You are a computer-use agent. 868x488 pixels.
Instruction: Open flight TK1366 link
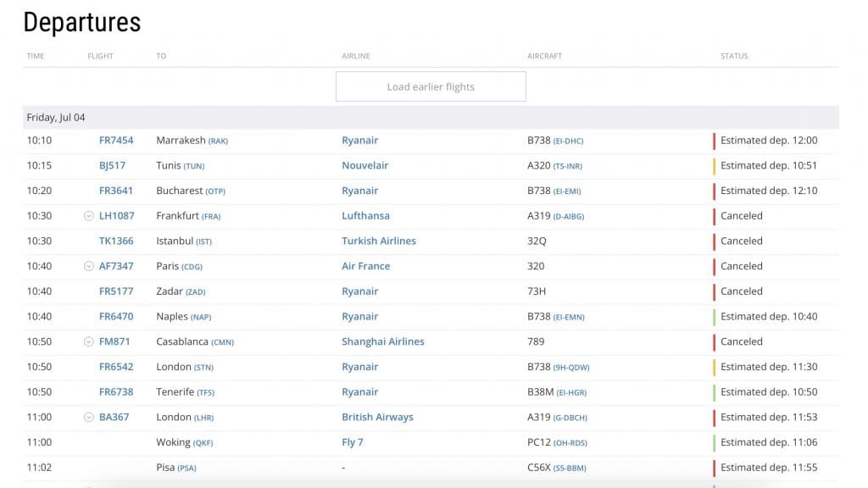point(116,241)
